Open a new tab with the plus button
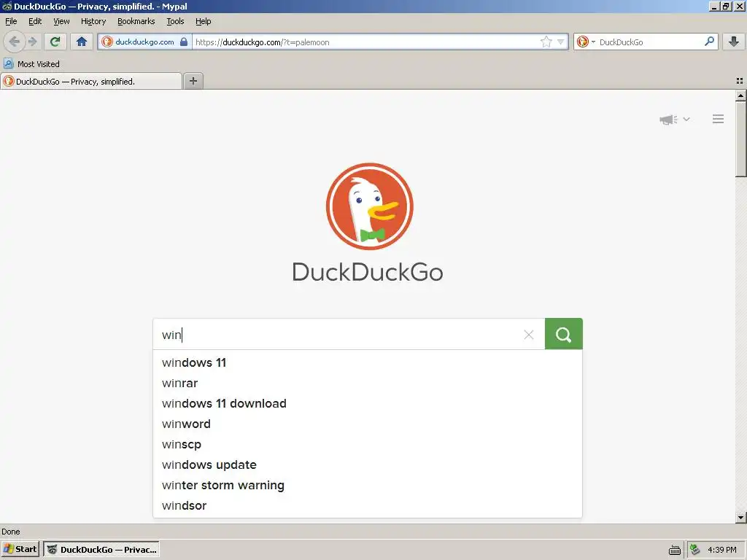747x560 pixels. [193, 81]
